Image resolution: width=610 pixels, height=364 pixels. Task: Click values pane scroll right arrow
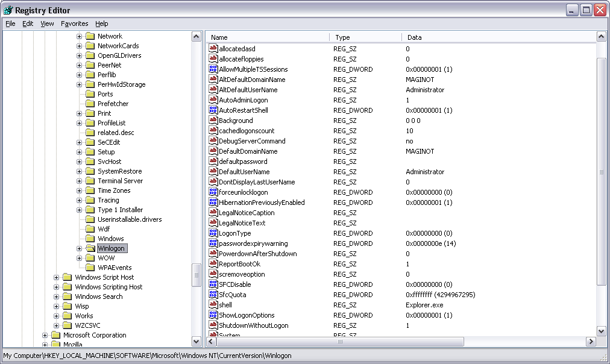[x=591, y=342]
